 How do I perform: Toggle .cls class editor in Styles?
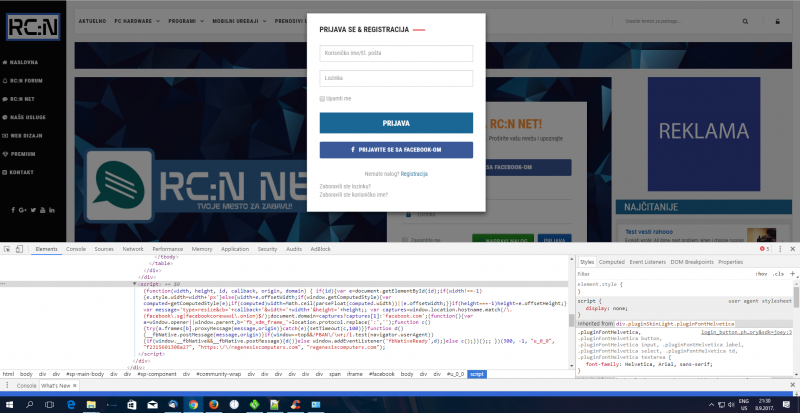coord(778,274)
